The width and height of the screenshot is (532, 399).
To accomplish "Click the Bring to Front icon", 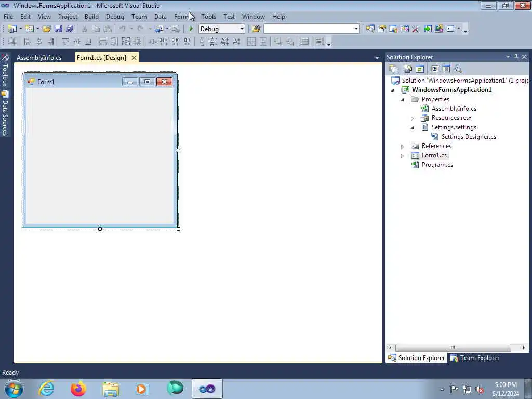I will (x=278, y=42).
